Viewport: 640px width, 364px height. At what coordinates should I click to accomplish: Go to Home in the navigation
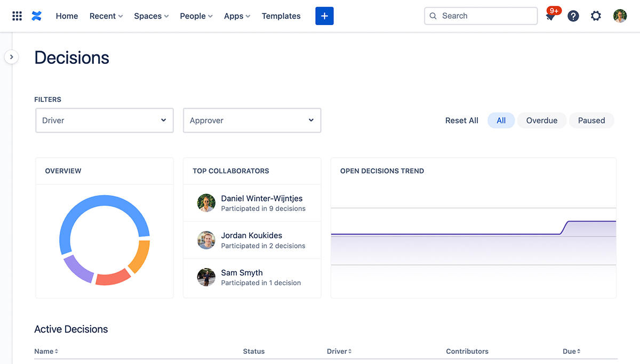coord(67,16)
